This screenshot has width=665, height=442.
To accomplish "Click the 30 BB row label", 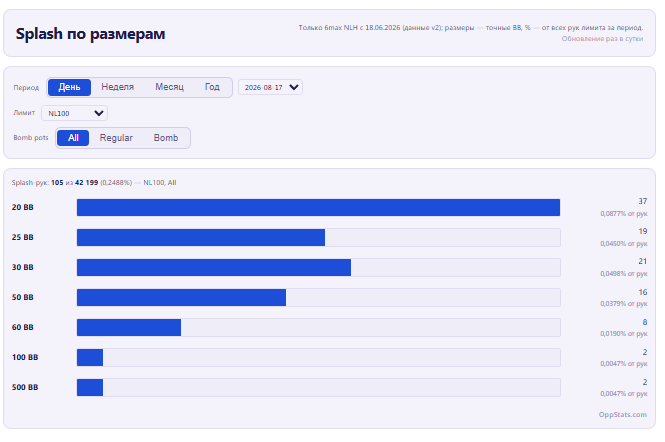I will pos(22,268).
